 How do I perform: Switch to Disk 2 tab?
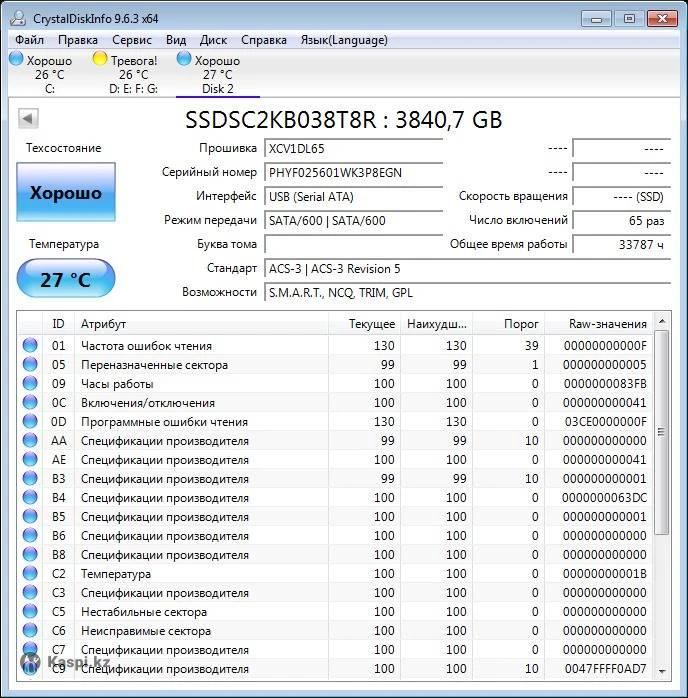(217, 75)
